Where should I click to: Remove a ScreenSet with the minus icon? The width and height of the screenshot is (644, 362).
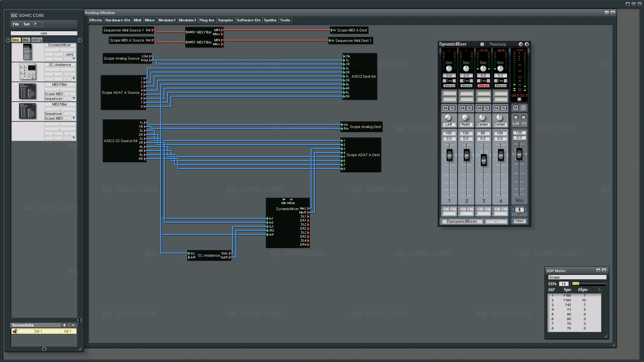73,325
